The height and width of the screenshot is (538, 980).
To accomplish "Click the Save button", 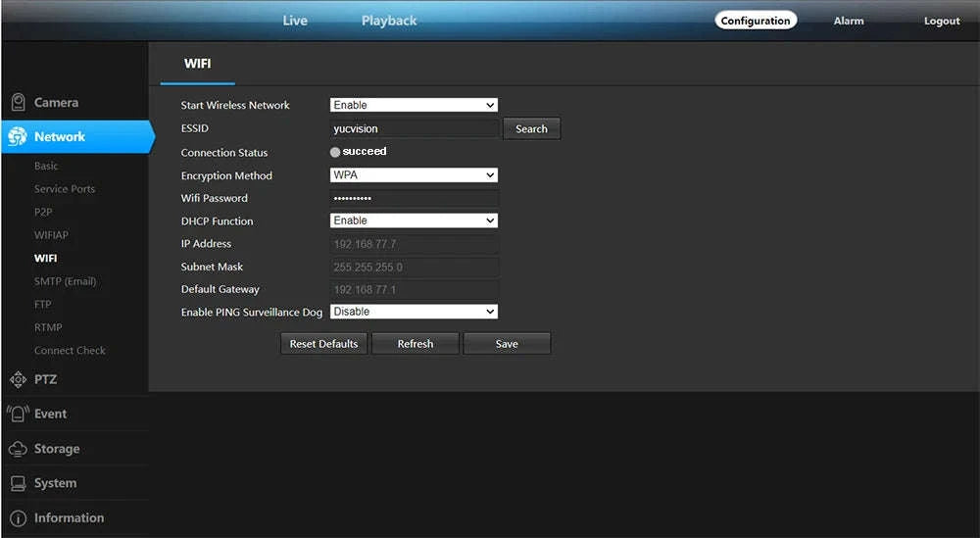I will tap(507, 344).
